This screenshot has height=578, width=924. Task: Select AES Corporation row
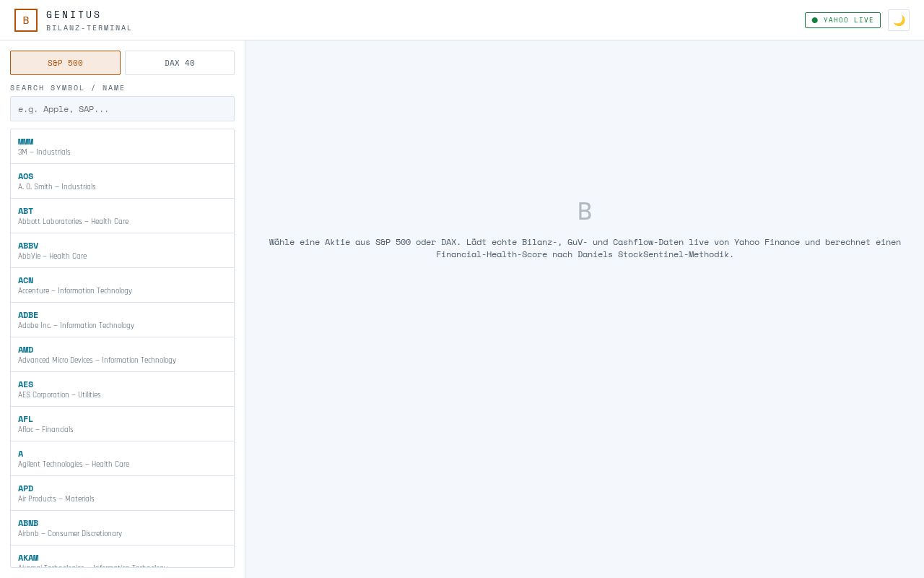122,389
